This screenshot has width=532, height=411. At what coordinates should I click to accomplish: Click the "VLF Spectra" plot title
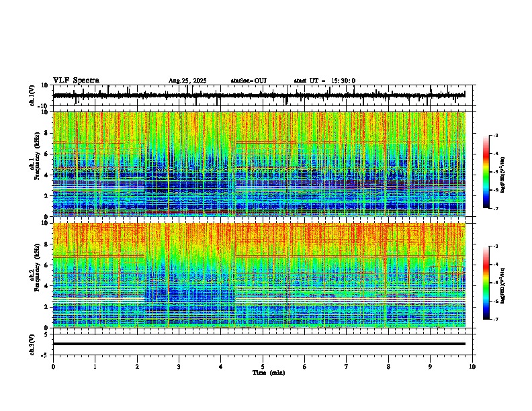pyautogui.click(x=76, y=81)
